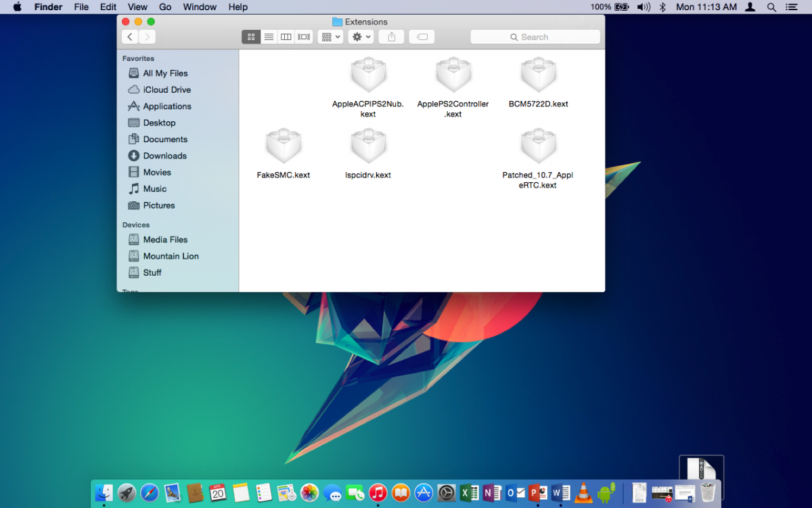The image size is (812, 508).
Task: Select the BCM5722D.kext extension icon
Action: [x=539, y=75]
